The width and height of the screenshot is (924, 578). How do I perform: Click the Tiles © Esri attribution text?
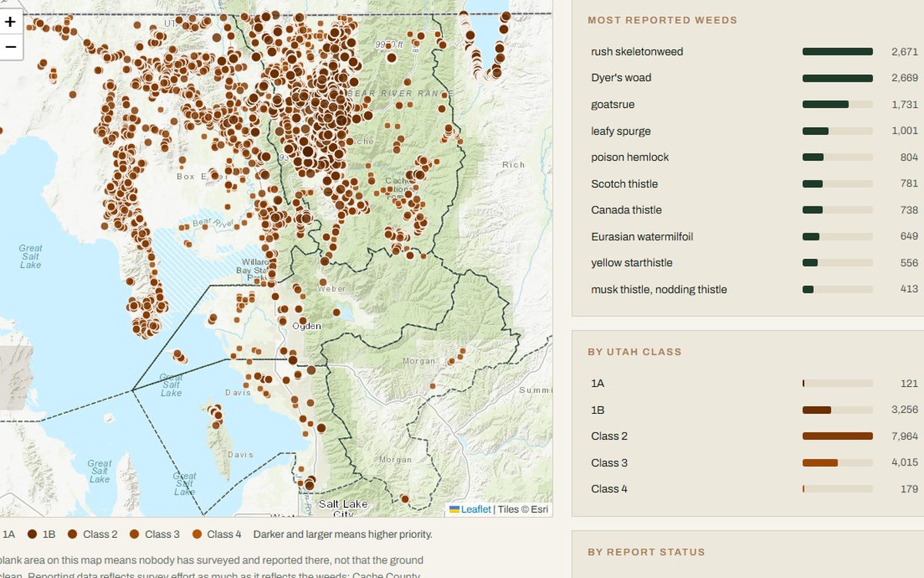pyautogui.click(x=523, y=509)
